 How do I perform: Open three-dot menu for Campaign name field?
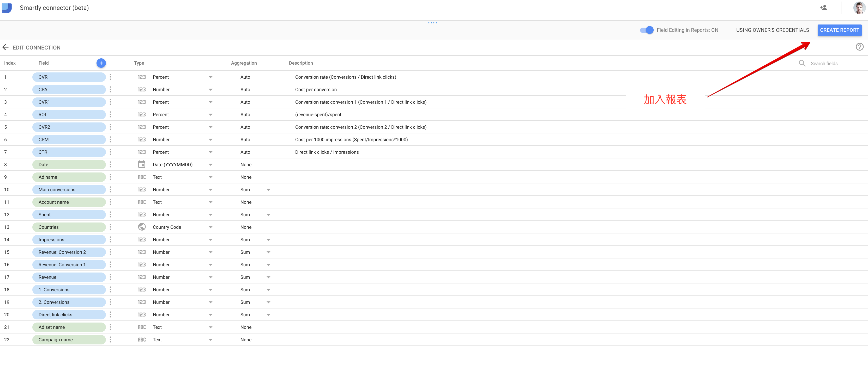(x=111, y=340)
